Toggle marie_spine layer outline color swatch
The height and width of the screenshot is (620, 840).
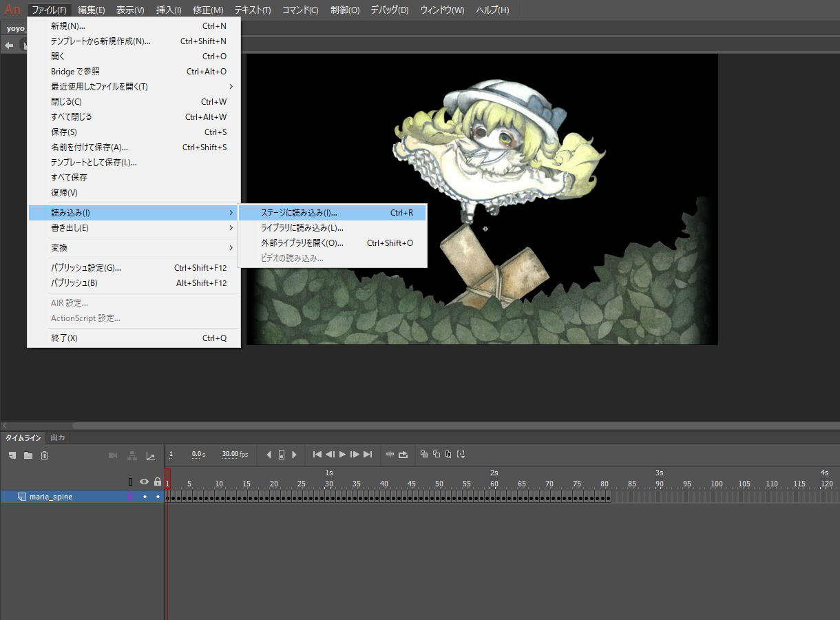pos(131,497)
